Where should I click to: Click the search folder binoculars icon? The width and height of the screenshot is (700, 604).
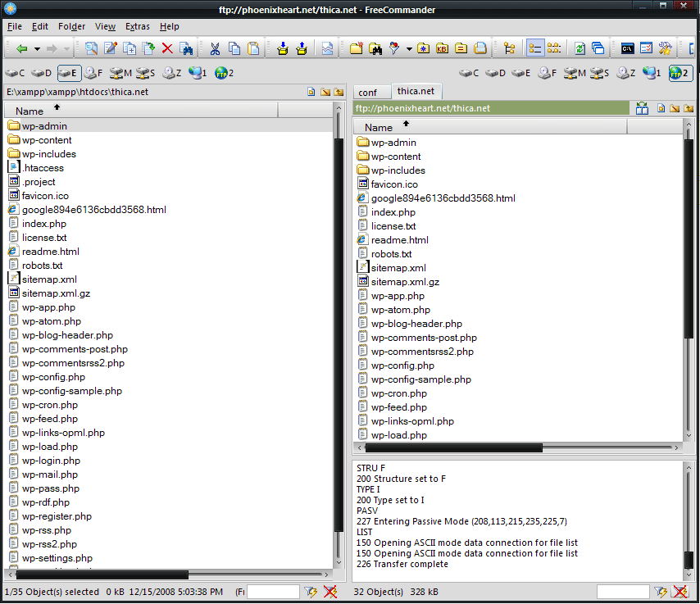(375, 48)
